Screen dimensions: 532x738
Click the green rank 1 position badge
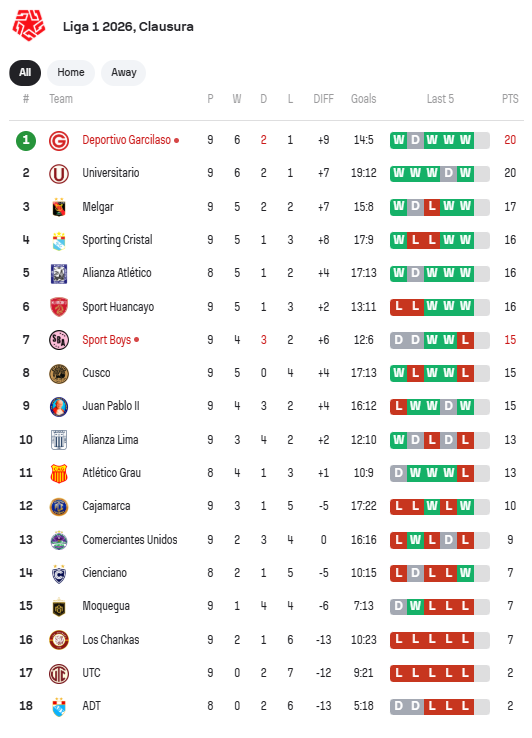click(26, 140)
